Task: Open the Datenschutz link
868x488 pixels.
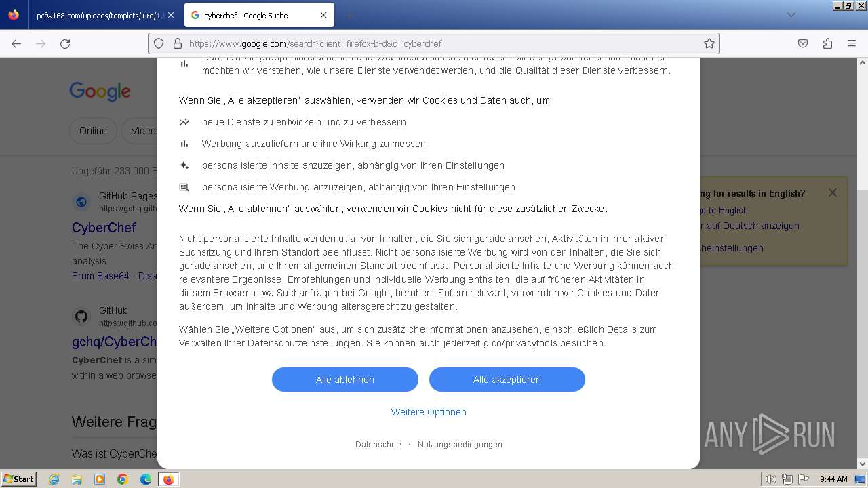Action: point(378,445)
